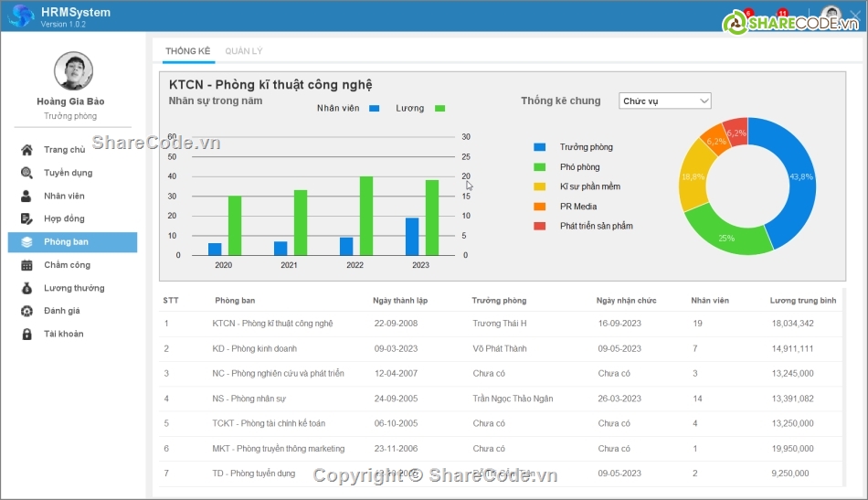
Task: Click the Hợp đồng contract icon
Action: click(x=26, y=218)
